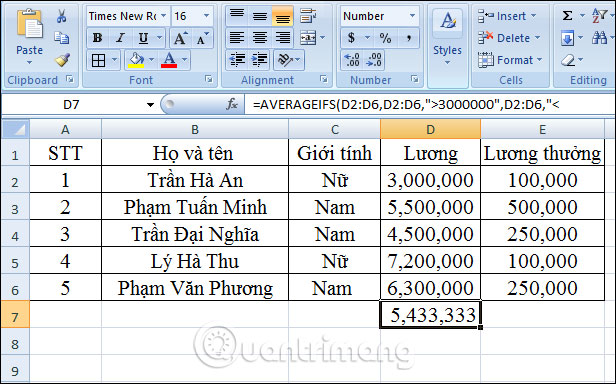Open underline style dropdown arrow
This screenshot has height=384, width=616.
point(160,38)
